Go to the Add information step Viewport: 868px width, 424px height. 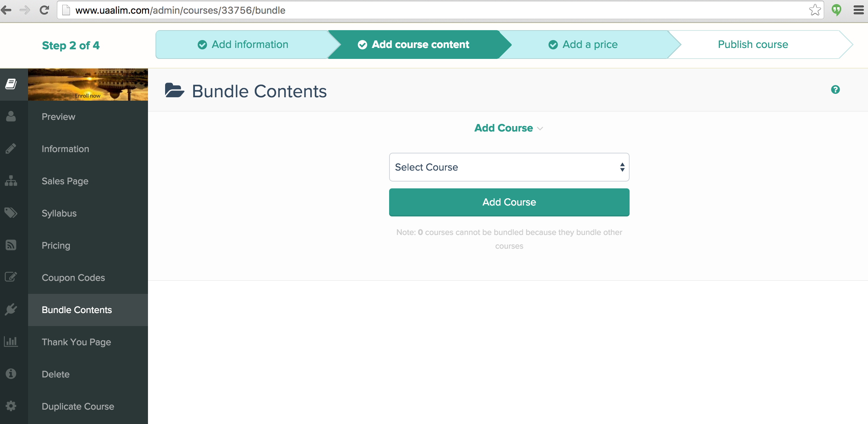pos(243,45)
